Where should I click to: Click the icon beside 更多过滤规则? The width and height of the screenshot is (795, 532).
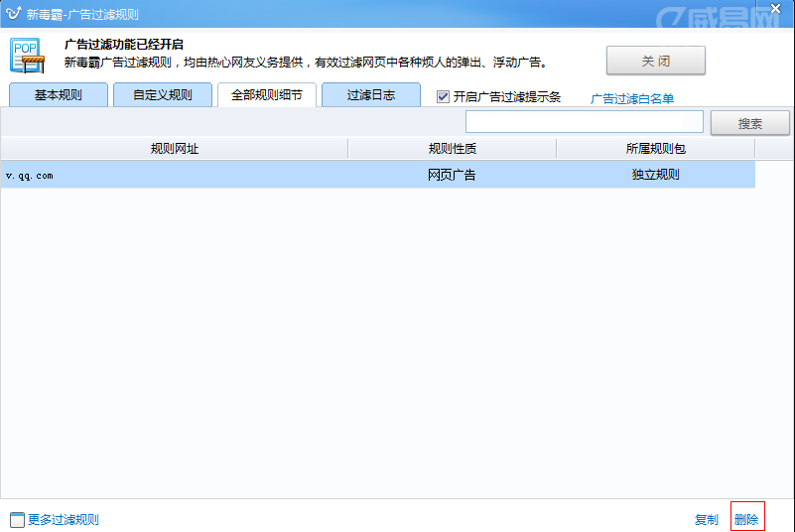(x=16, y=520)
